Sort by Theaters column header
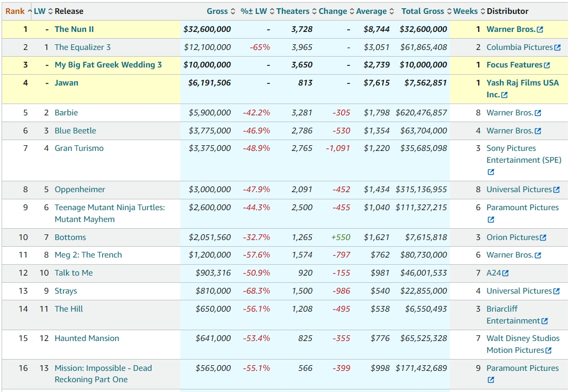Image resolution: width=570 pixels, height=392 pixels. pos(296,11)
